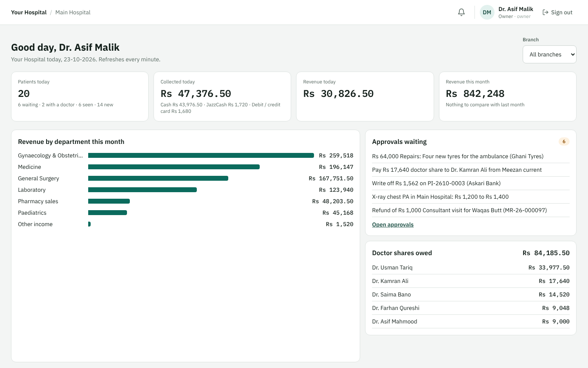Click the approvals count badge 6
Screen dimensions: 588x368
564,141
